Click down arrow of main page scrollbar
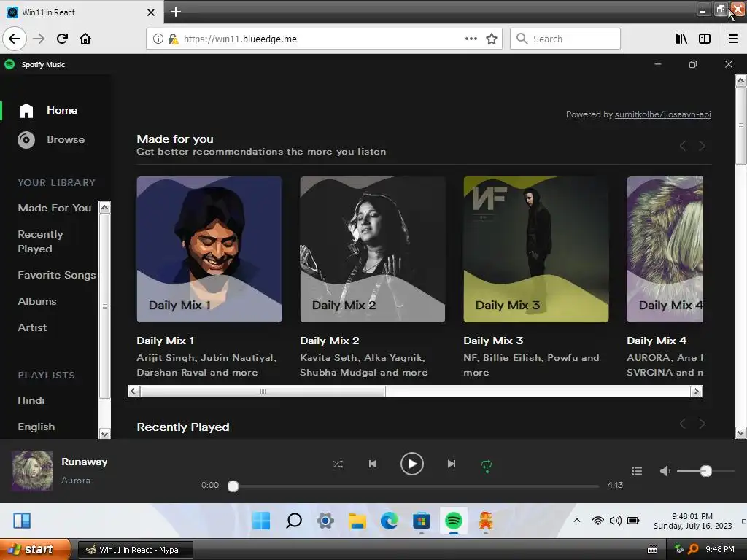Viewport: 747px width, 560px height. (741, 433)
